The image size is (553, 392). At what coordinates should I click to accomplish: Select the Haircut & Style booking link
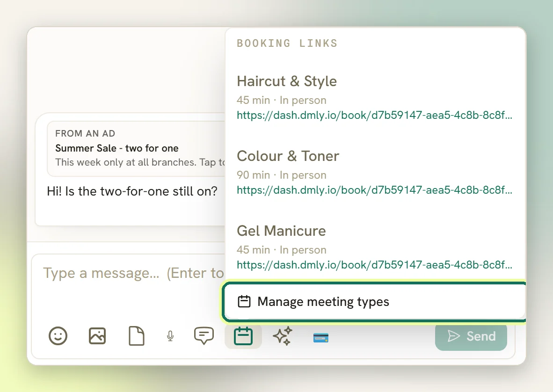[375, 97]
